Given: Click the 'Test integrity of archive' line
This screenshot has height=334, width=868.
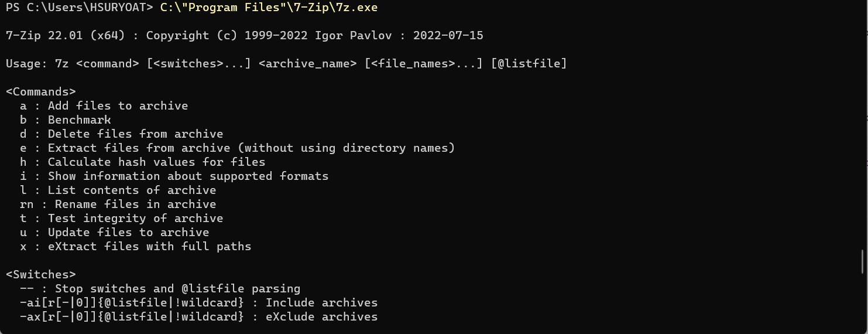Looking at the screenshot, I should point(121,218).
